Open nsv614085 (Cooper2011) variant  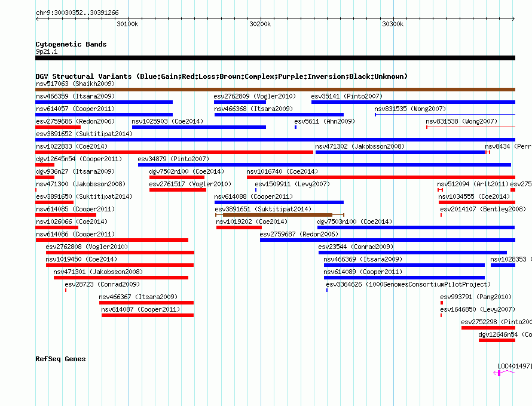point(75,209)
